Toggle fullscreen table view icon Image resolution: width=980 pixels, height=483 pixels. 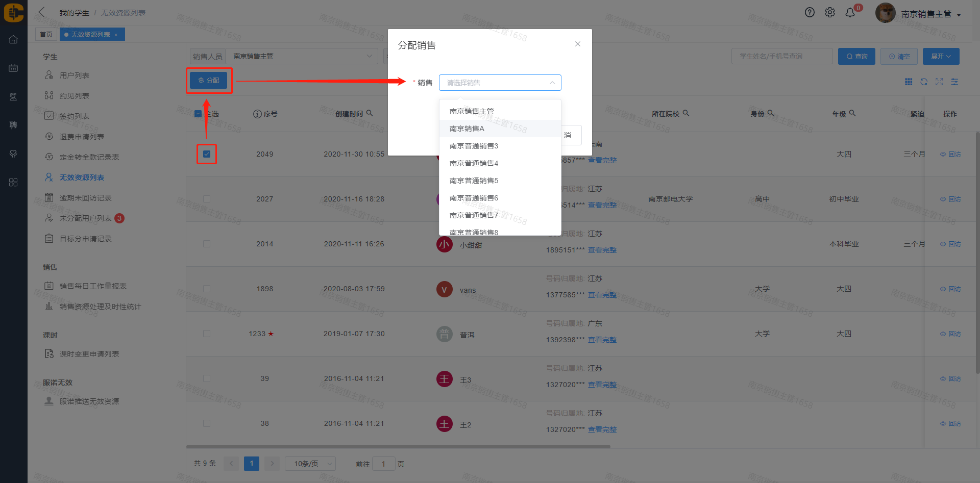point(939,82)
